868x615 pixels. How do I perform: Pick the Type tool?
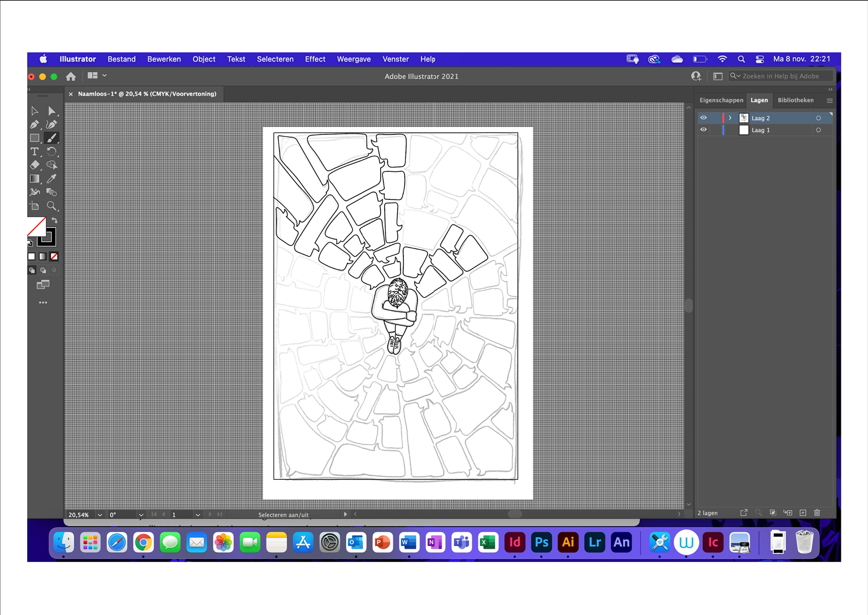click(x=35, y=151)
